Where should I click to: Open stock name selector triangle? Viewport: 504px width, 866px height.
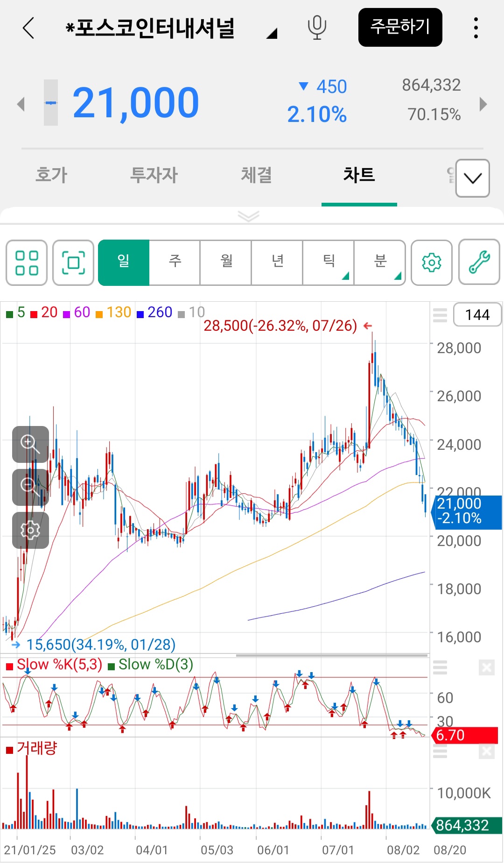272,33
